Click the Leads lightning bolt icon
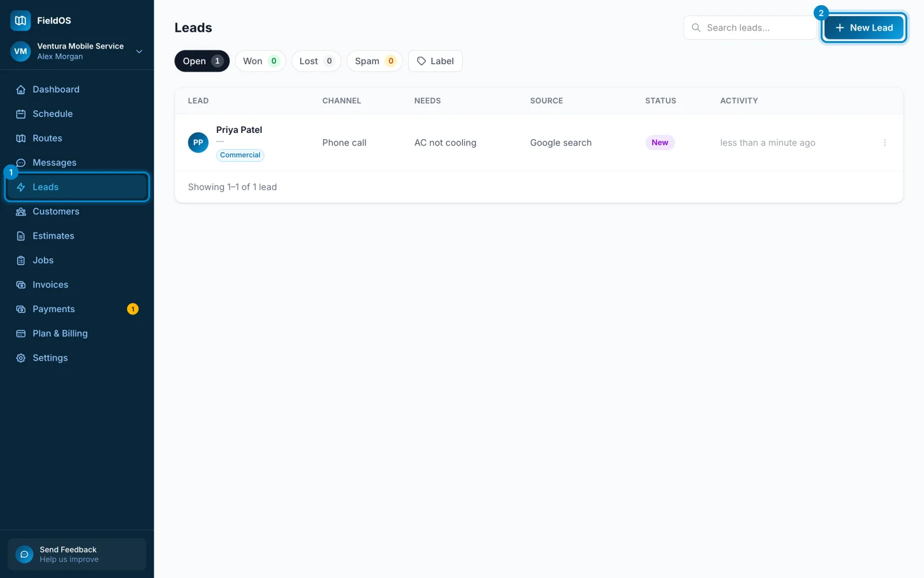Viewport: 924px width, 578px height. click(x=21, y=187)
